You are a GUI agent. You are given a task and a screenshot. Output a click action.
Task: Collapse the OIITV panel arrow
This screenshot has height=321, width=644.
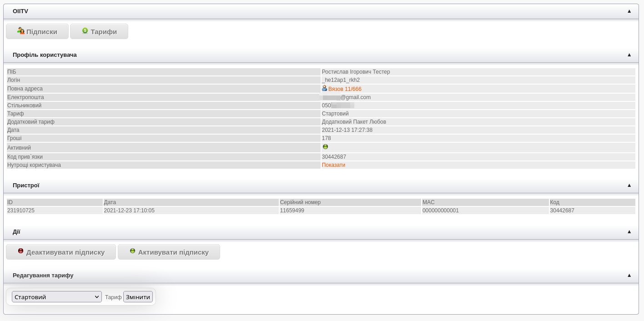pos(629,11)
